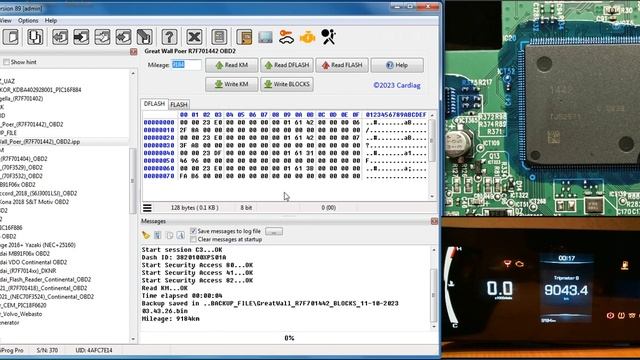Viewport: 640px width, 360px height.
Task: Click the monitor screen toolbar icon
Action: (x=265, y=37)
